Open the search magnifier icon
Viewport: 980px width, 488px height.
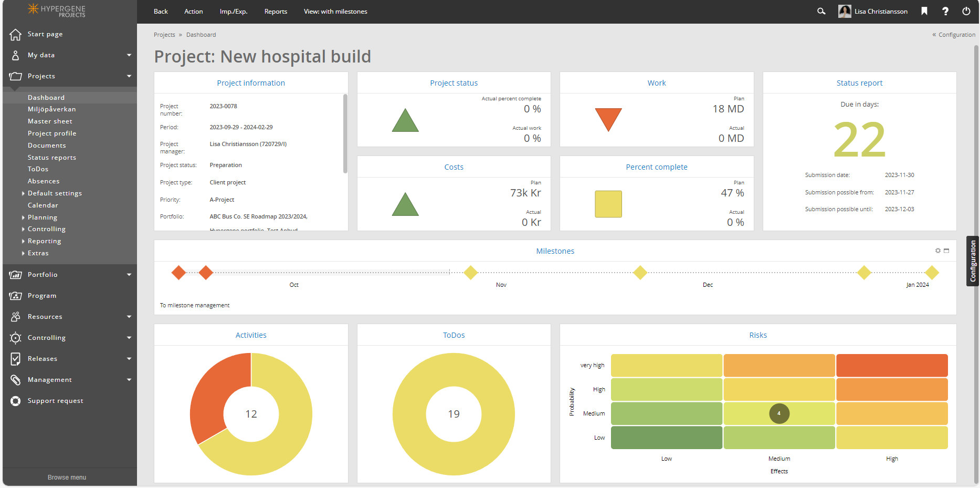tap(821, 11)
